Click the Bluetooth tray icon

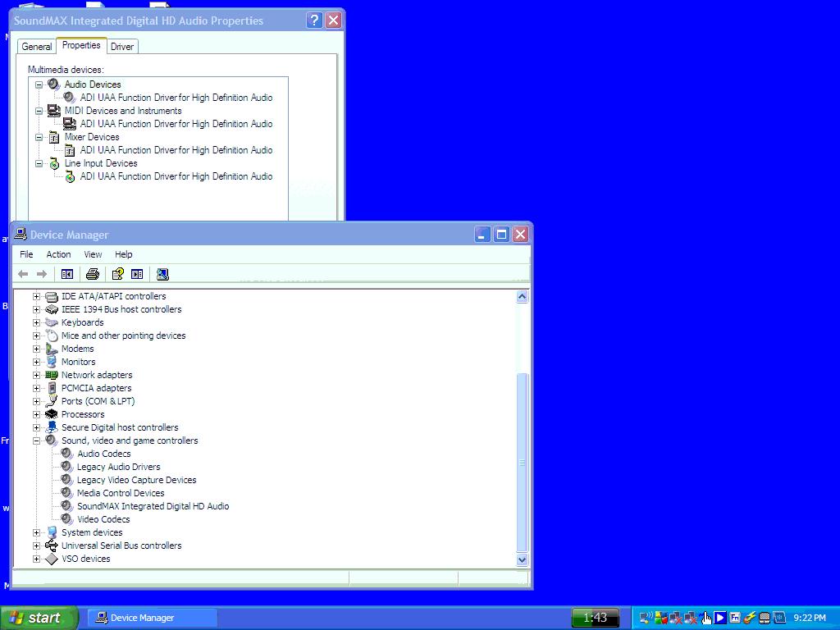tap(779, 618)
